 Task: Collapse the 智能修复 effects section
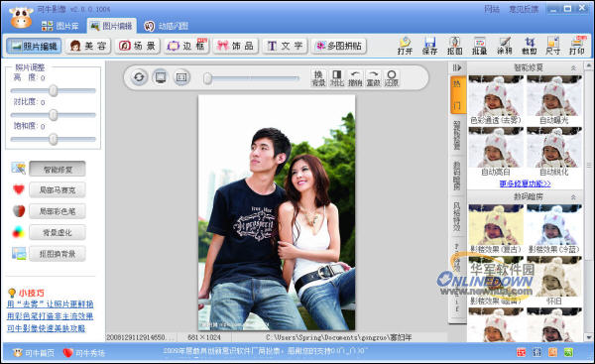573,68
